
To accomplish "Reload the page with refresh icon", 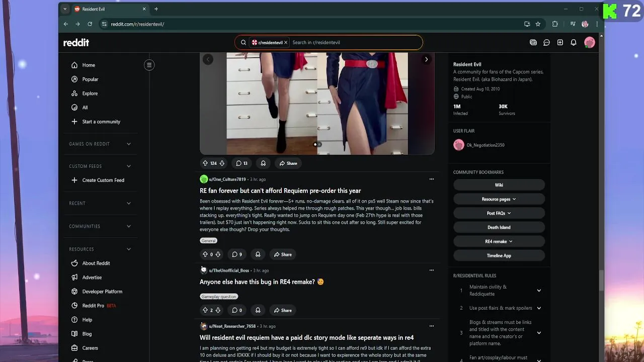I will tap(90, 24).
